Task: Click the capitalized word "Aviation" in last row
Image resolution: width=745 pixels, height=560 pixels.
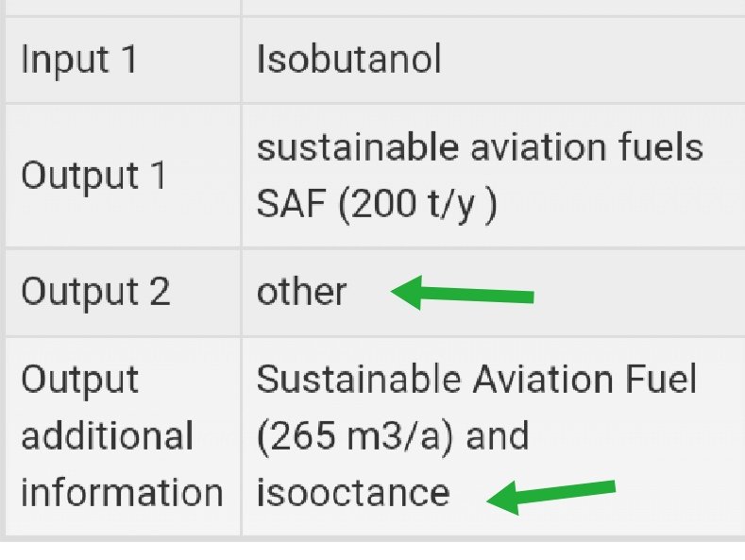Action: (543, 380)
